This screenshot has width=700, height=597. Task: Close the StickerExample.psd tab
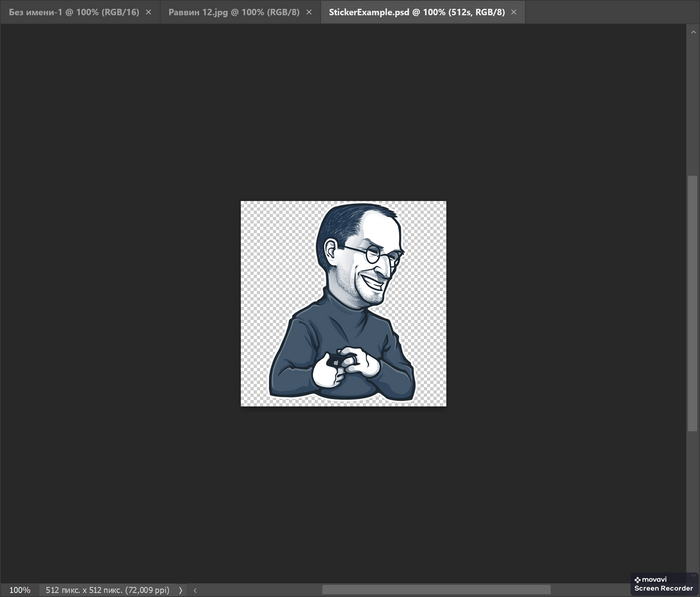pyautogui.click(x=514, y=12)
